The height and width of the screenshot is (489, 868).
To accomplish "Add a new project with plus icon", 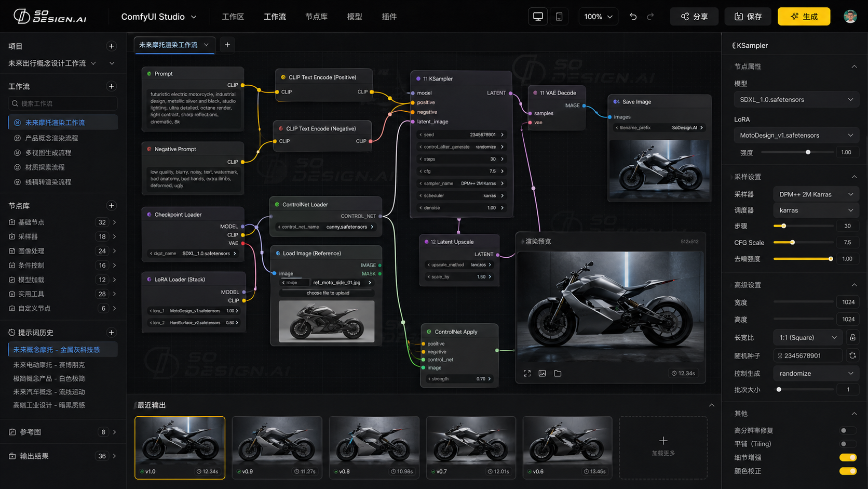I will point(111,46).
